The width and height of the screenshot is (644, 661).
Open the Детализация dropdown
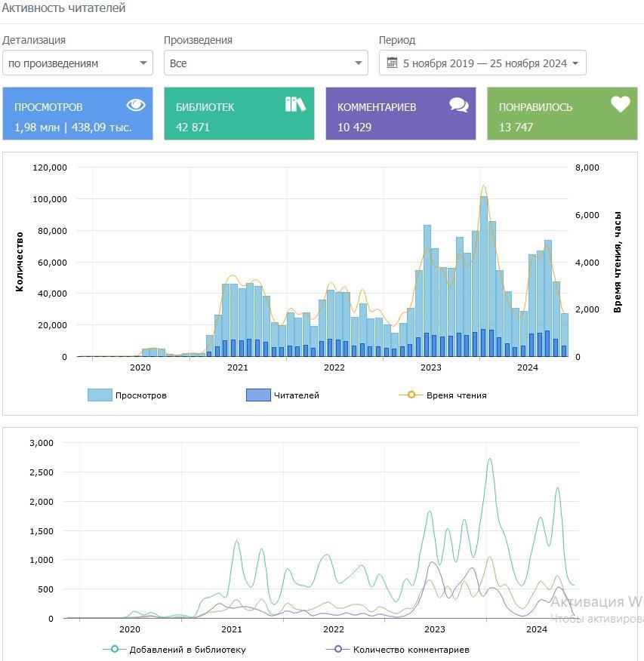point(78,63)
